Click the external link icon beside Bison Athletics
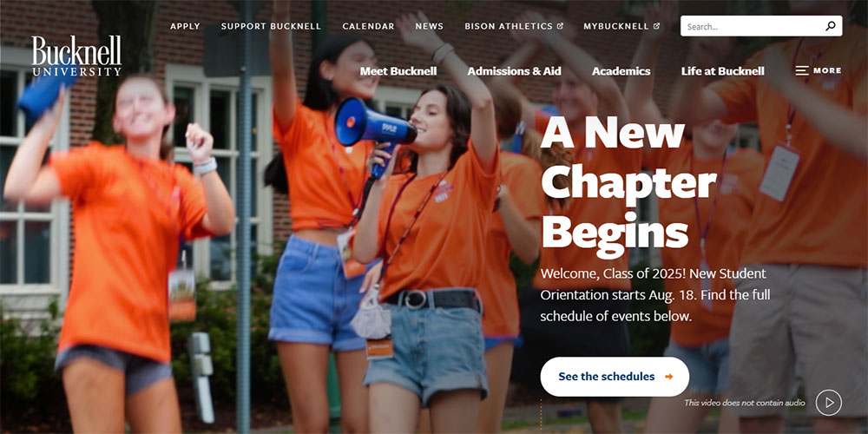 (x=560, y=26)
